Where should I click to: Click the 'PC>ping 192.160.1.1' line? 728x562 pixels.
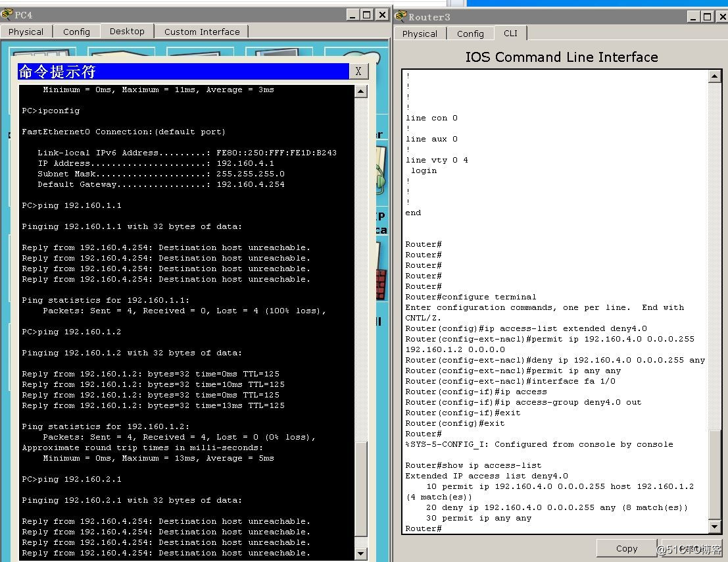[x=72, y=205]
